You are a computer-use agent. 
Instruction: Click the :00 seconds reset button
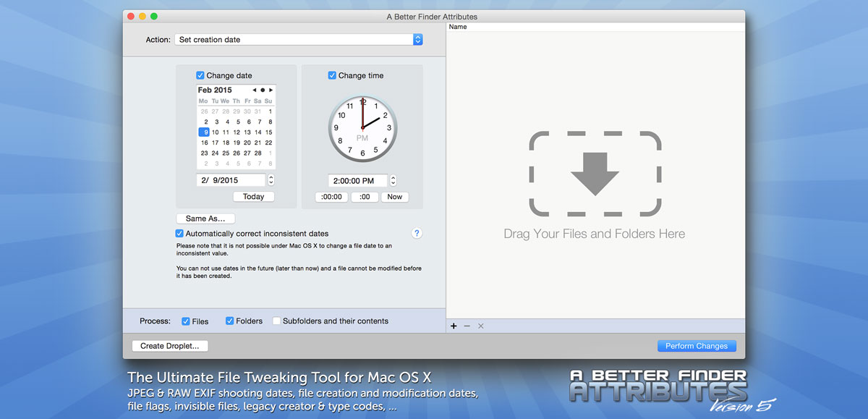[365, 197]
